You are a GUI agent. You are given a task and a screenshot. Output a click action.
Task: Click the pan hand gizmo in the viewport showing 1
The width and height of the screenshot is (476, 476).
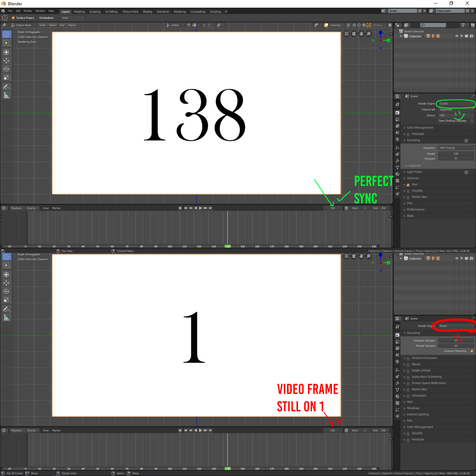361,256
